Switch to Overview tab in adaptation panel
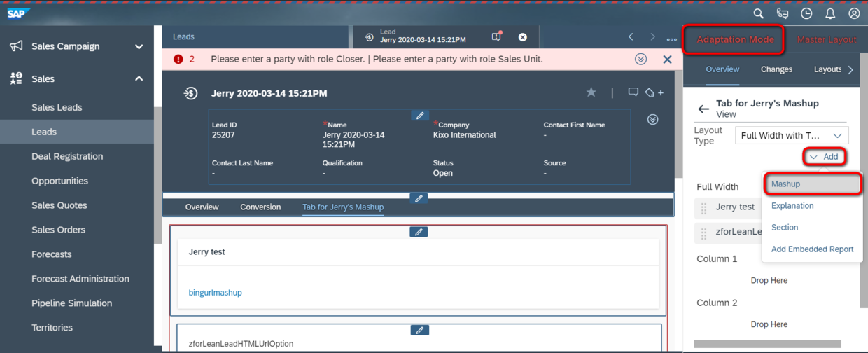 click(722, 69)
